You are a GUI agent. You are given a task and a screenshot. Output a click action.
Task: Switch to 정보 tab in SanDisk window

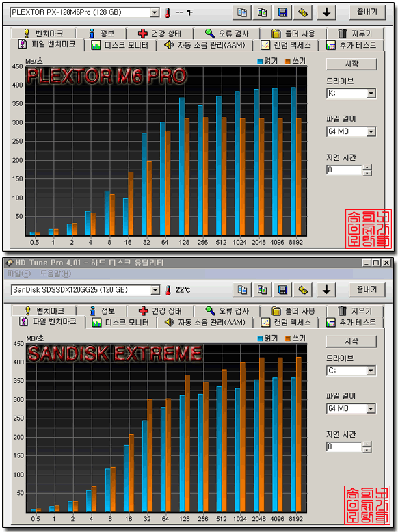tap(102, 310)
